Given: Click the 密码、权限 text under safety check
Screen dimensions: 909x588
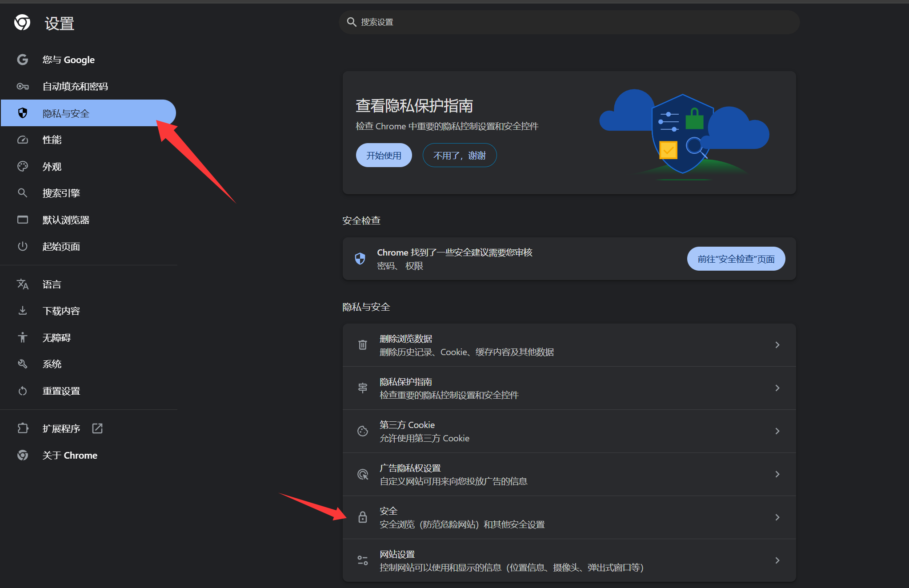Looking at the screenshot, I should (400, 266).
